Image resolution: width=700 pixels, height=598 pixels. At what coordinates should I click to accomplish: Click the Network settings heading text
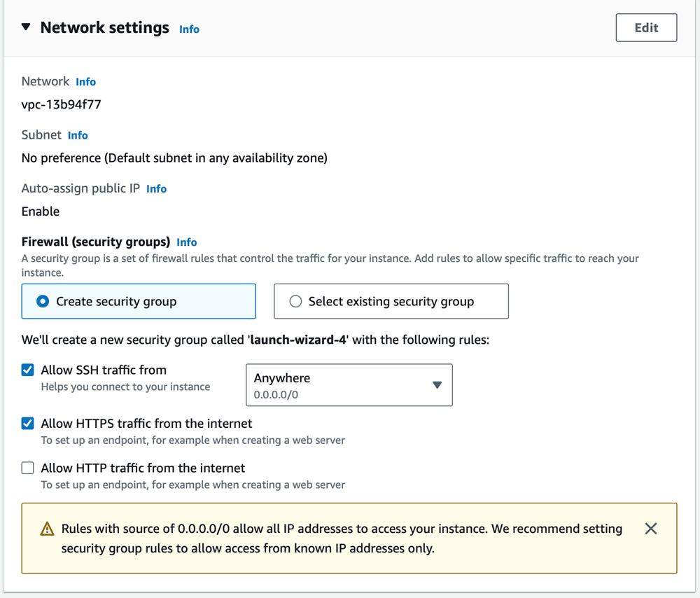tap(104, 28)
